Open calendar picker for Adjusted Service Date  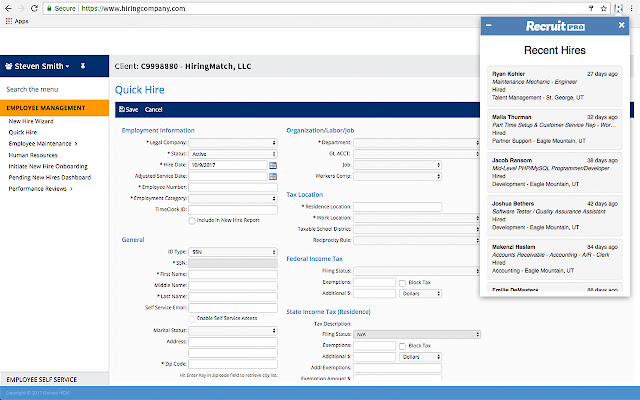(273, 176)
